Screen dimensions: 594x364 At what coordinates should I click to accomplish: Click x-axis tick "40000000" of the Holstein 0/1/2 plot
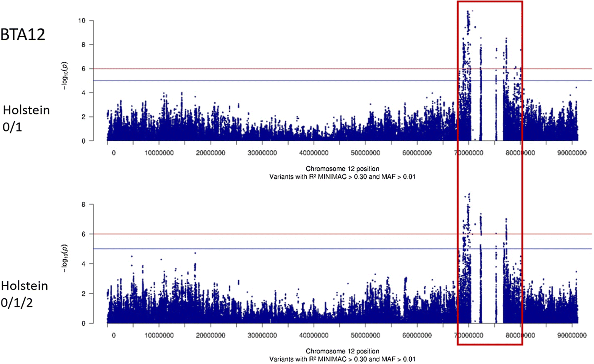[314, 335]
